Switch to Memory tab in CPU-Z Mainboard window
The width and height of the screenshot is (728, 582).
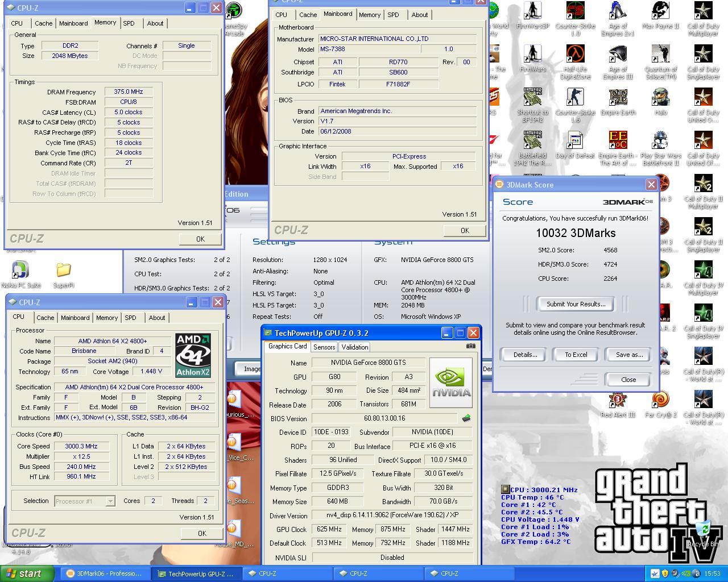370,15
